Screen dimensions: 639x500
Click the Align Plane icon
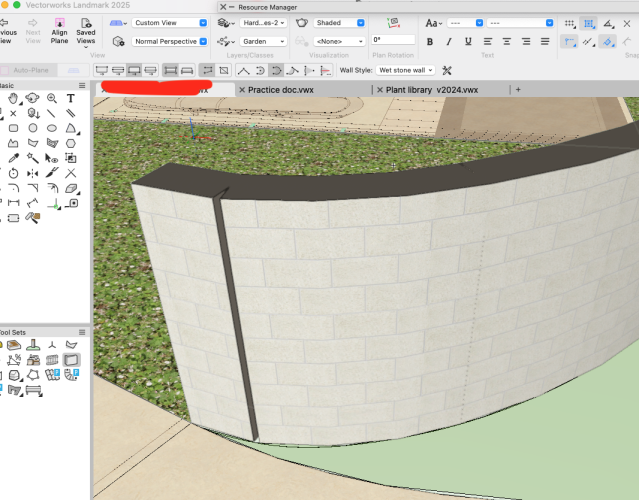click(x=59, y=21)
